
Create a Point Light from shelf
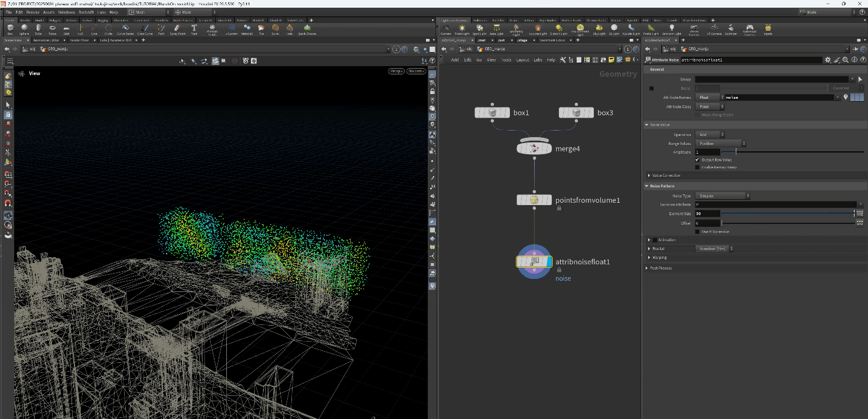[x=462, y=28]
